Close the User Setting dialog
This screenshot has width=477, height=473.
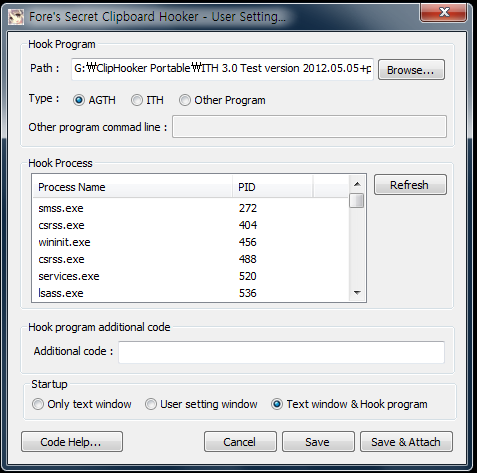pyautogui.click(x=443, y=13)
